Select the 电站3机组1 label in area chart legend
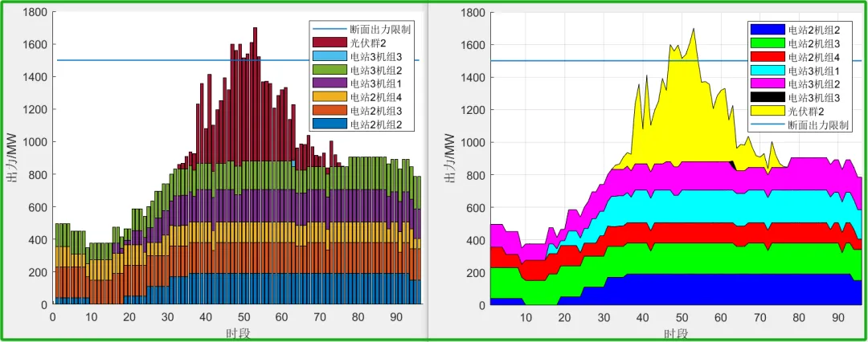 (813, 70)
